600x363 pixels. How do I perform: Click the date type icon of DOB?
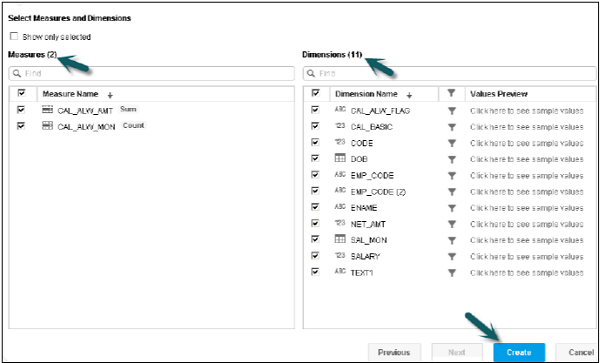pos(340,158)
